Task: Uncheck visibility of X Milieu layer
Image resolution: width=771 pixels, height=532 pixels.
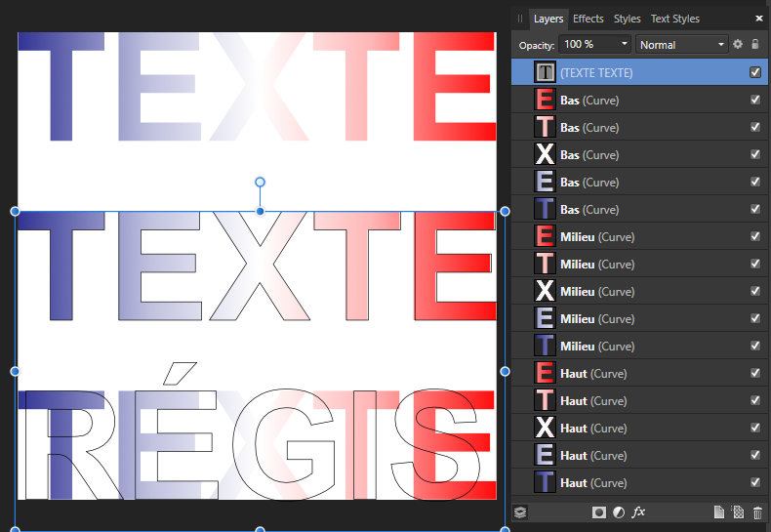Action: click(755, 291)
